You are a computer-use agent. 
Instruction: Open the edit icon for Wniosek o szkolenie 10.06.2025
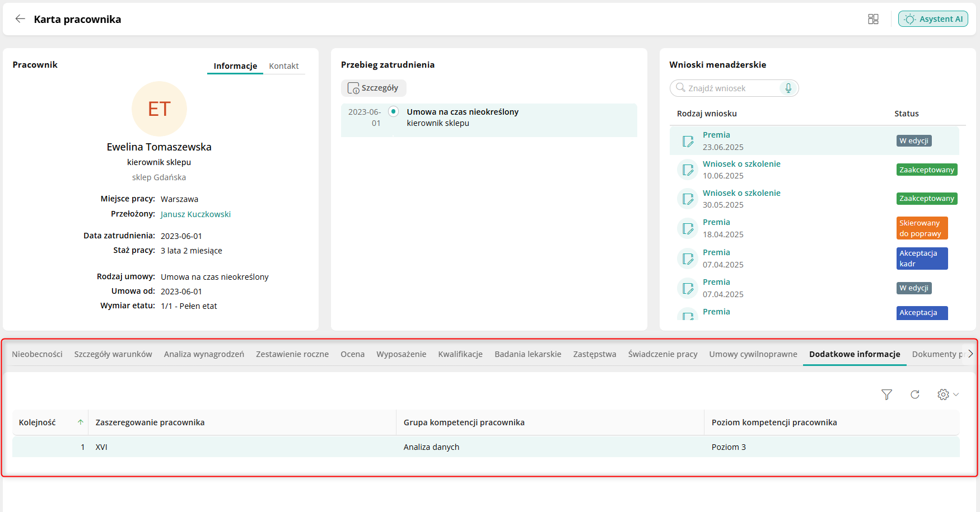pos(688,170)
